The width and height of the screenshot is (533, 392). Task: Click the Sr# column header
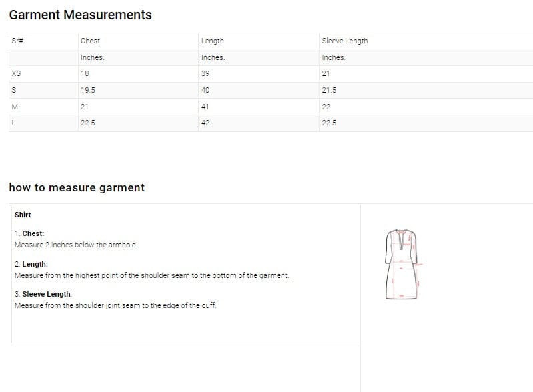point(17,41)
